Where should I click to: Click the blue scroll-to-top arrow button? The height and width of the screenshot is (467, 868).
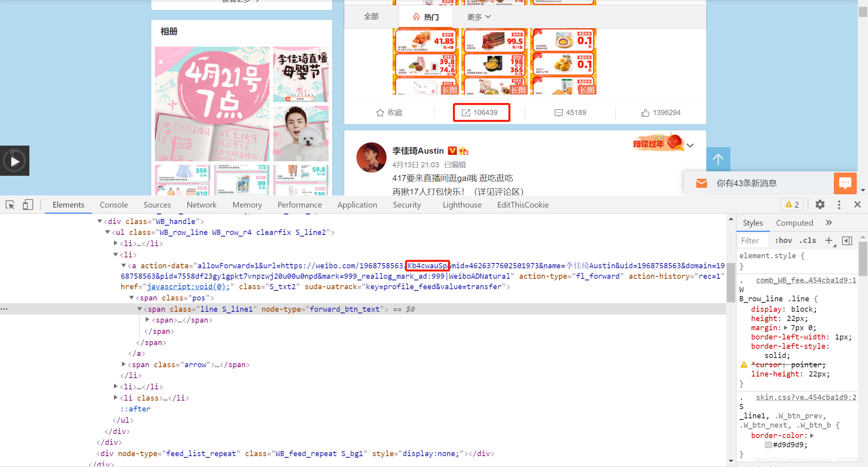tap(718, 159)
